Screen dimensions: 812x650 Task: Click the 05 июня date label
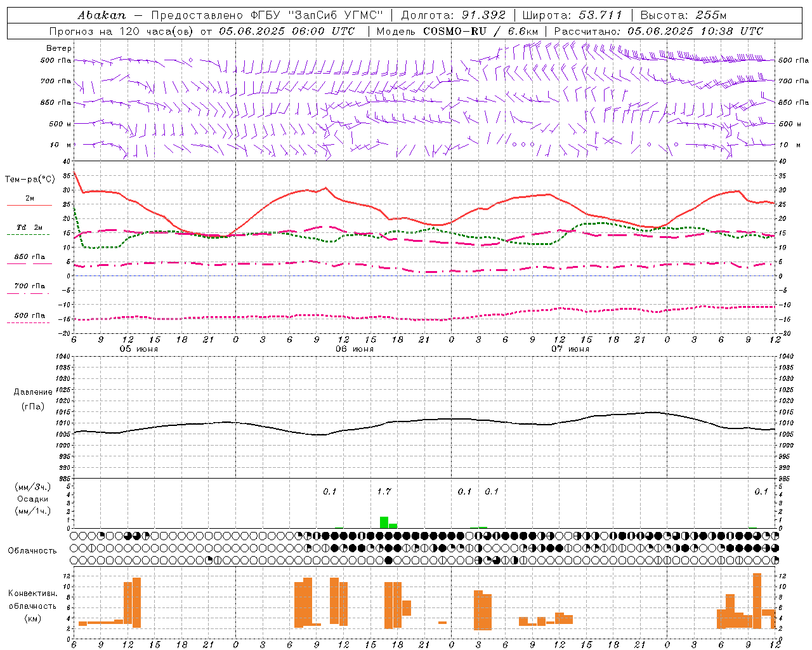click(139, 348)
